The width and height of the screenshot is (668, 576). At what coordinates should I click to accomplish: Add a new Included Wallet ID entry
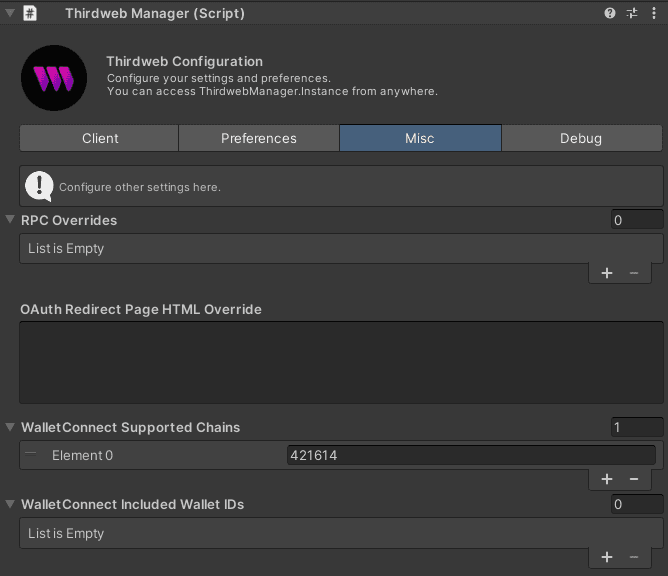click(607, 557)
